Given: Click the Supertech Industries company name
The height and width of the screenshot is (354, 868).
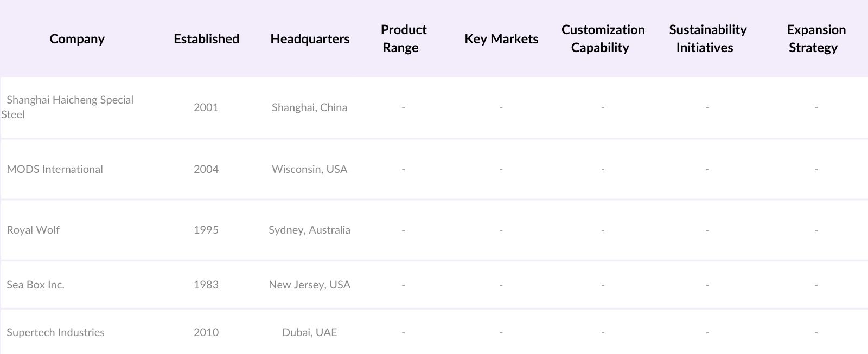Looking at the screenshot, I should pos(55,332).
